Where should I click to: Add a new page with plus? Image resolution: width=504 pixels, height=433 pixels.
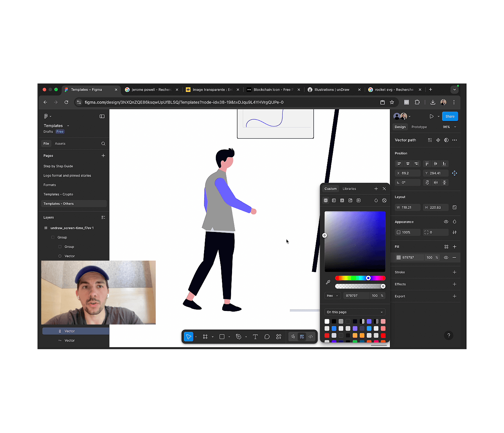point(103,156)
